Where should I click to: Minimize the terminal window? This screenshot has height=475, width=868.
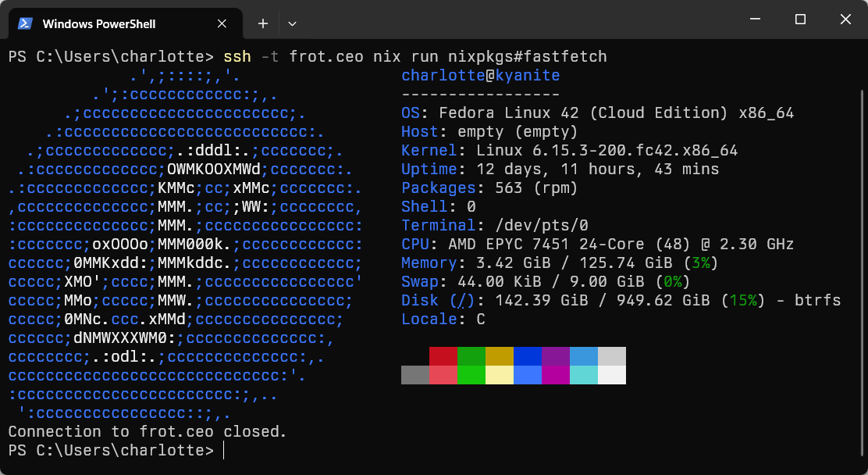click(x=755, y=20)
